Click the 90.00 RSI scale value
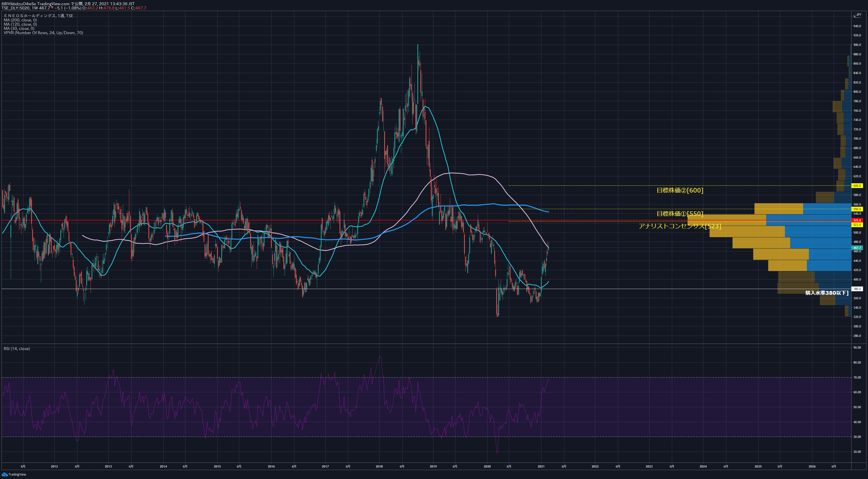 tap(857, 348)
